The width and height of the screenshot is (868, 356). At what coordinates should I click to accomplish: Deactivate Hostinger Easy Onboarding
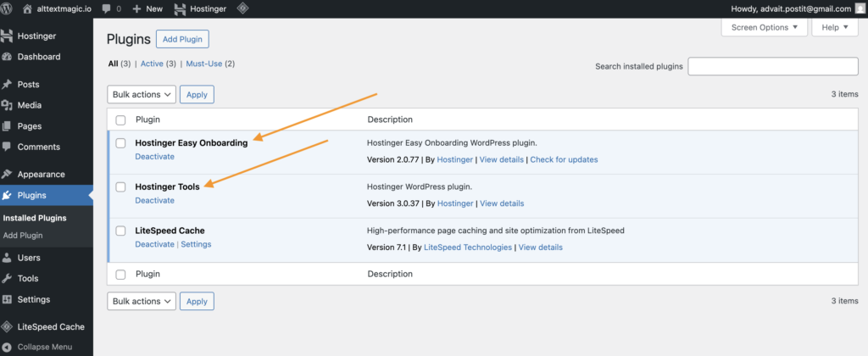154,157
